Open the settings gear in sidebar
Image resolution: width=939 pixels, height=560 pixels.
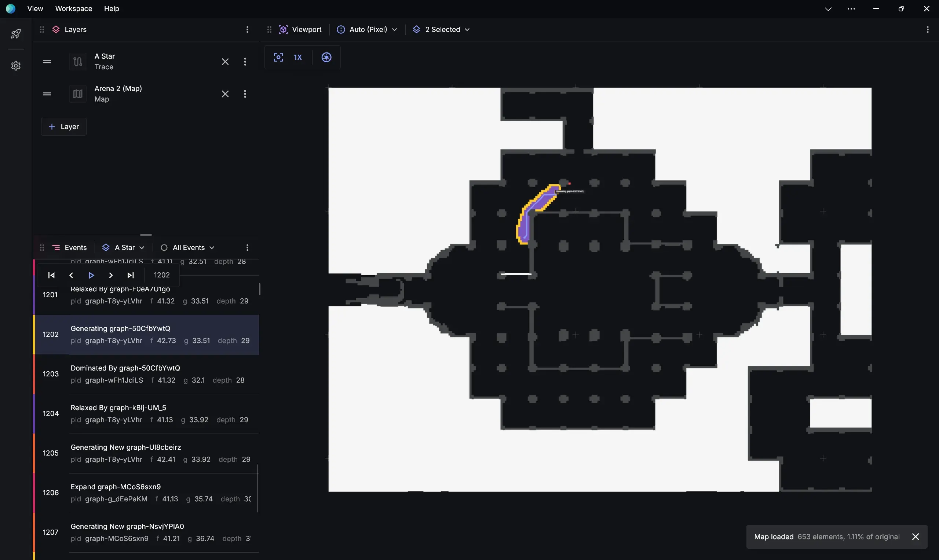point(15,66)
